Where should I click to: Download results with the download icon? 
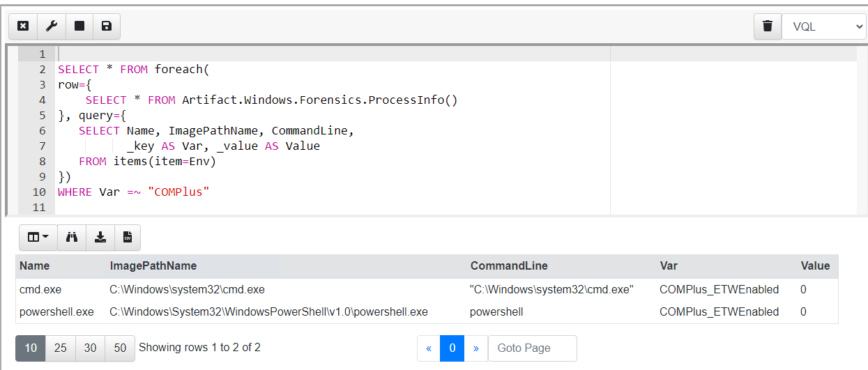tap(100, 238)
